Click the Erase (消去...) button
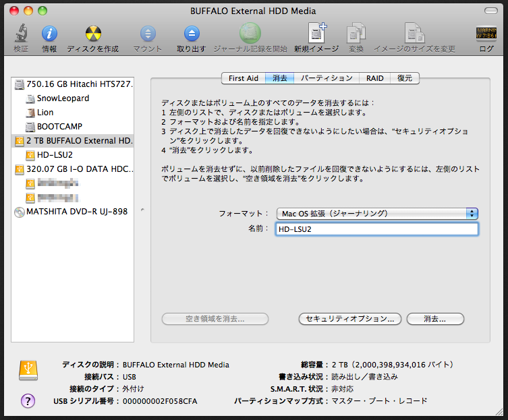 click(x=435, y=319)
